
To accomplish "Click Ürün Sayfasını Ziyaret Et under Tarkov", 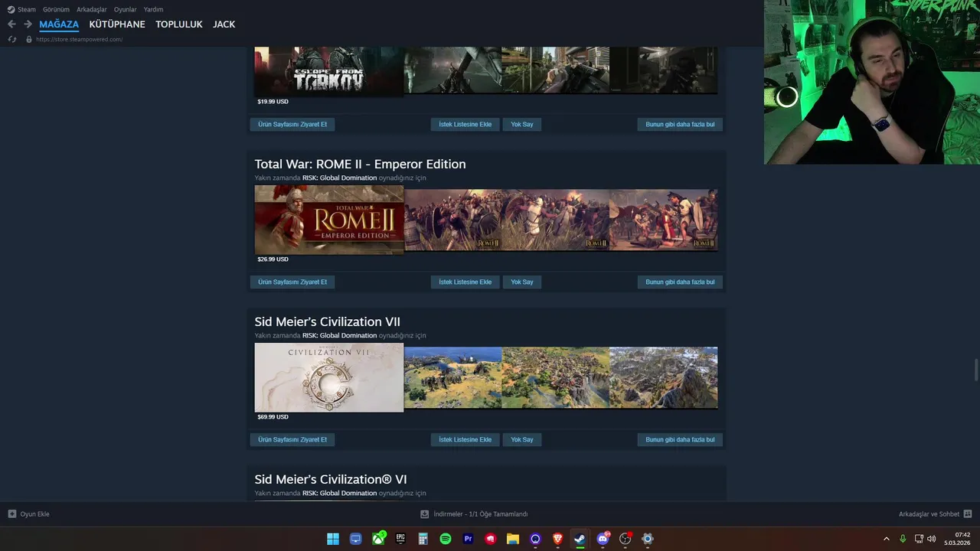I will [292, 124].
